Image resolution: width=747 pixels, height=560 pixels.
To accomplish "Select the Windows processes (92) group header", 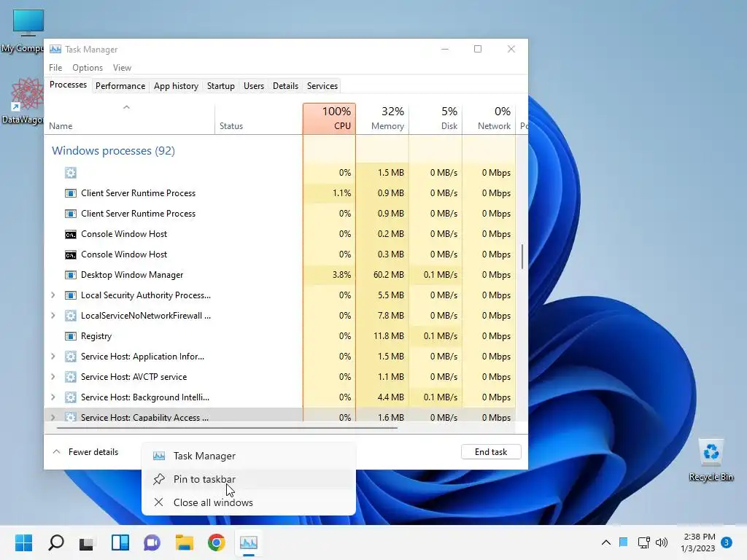I will coord(113,150).
